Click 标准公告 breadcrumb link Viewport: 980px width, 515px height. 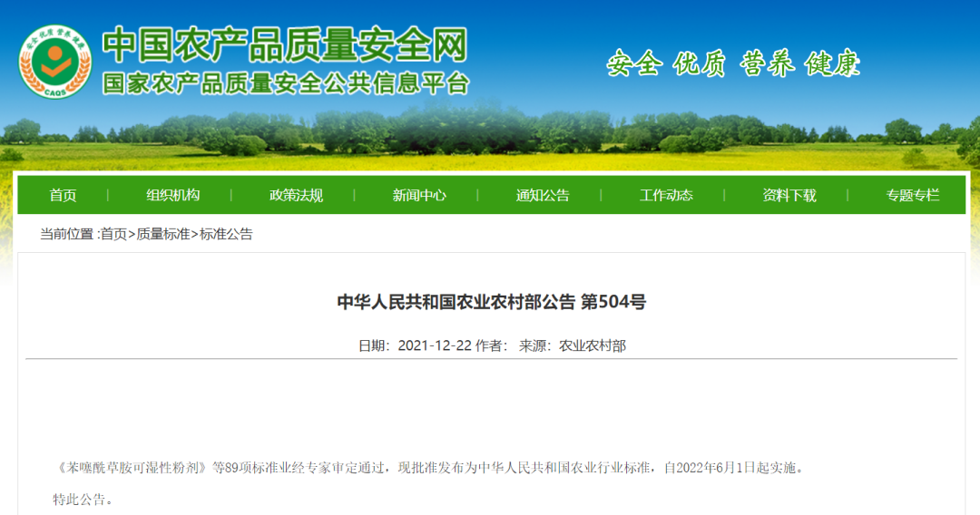point(226,234)
